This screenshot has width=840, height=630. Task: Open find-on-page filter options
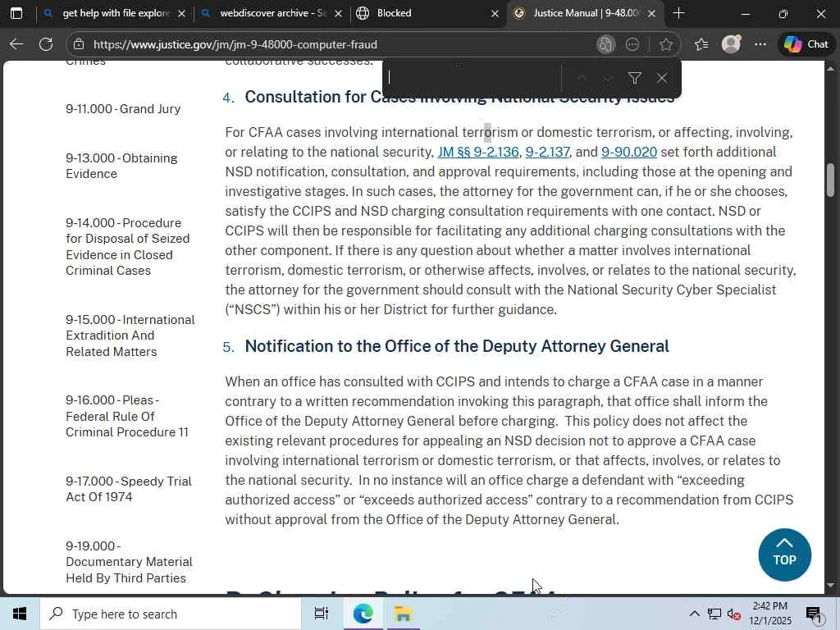635,78
